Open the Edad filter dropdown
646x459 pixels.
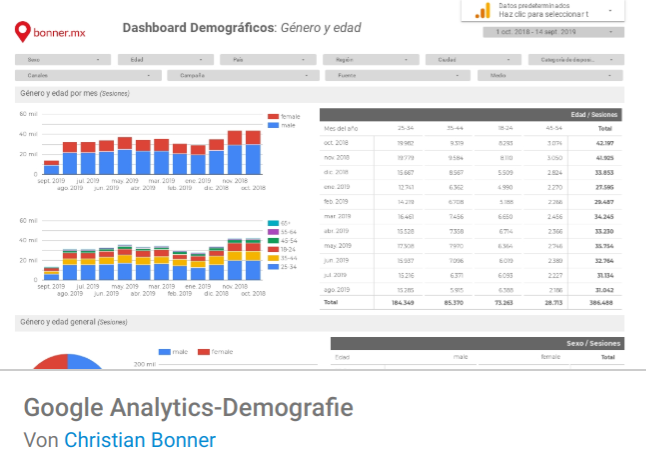tap(166, 60)
